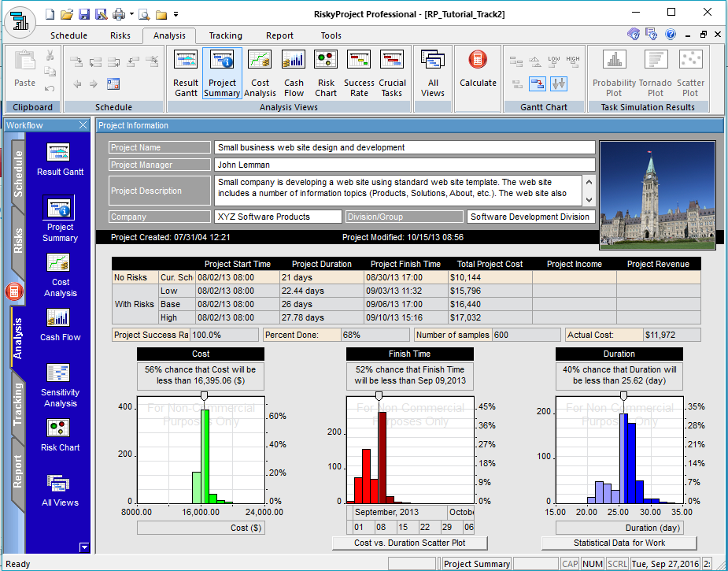The height and width of the screenshot is (571, 728).
Task: Click the Duration chart slider handle
Action: [x=623, y=396]
